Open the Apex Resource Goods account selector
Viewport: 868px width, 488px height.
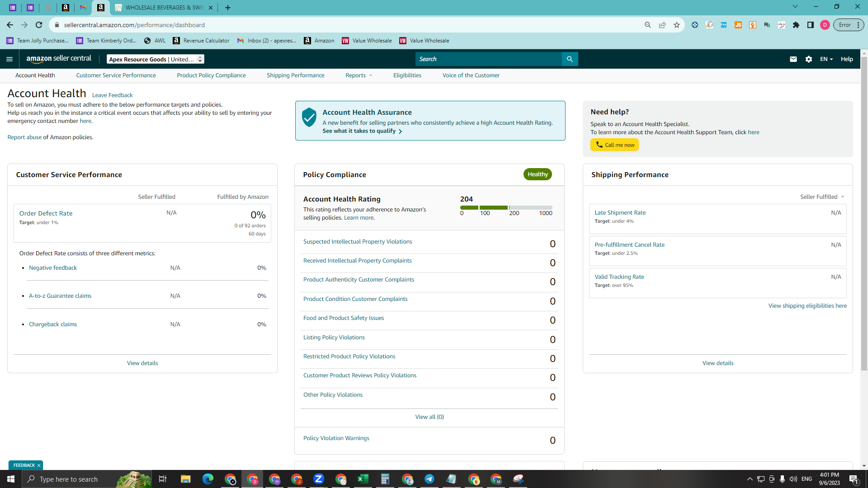(156, 59)
